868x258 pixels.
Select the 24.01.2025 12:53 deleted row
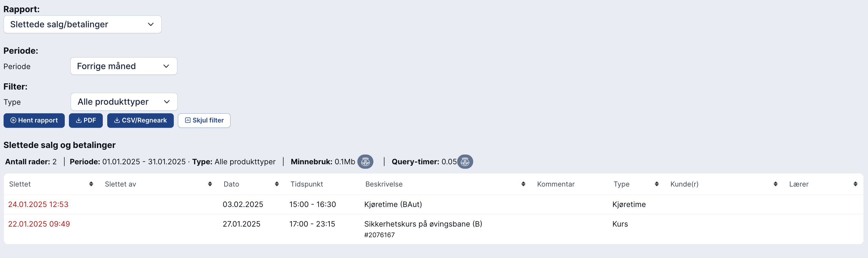click(433, 205)
